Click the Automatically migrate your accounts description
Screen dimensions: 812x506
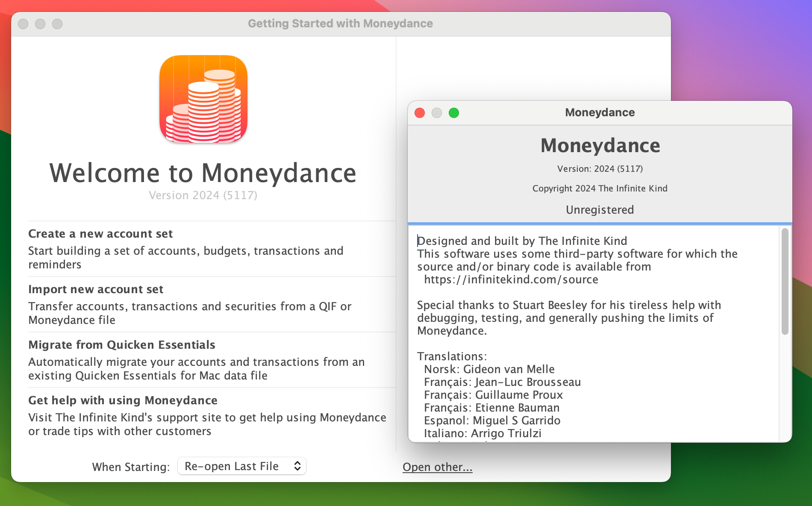click(x=197, y=369)
